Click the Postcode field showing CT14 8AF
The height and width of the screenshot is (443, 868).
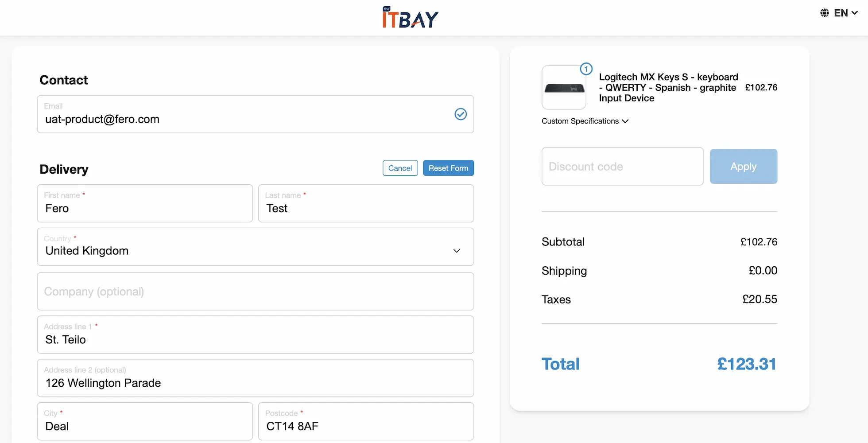[x=366, y=421]
